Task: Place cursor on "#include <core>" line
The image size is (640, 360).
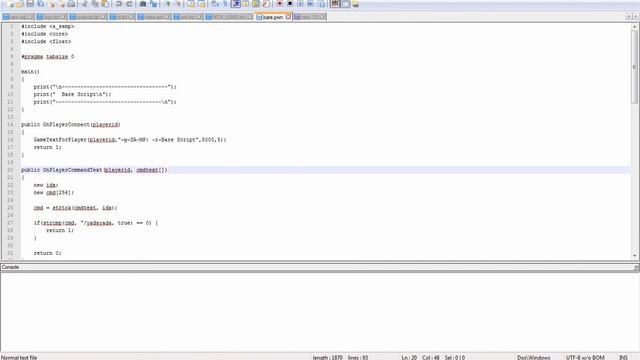Action: pyautogui.click(x=44, y=34)
